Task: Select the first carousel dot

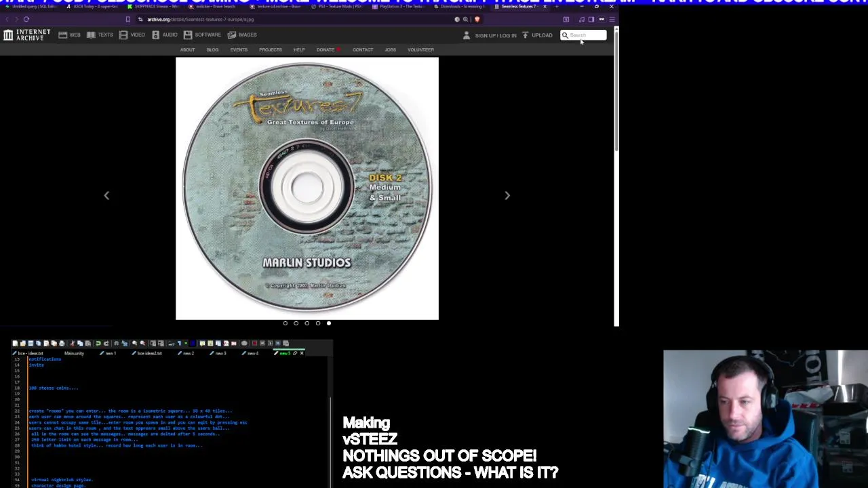Action: (x=285, y=323)
